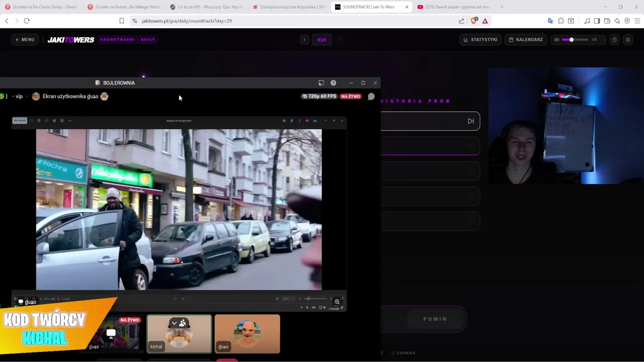The image size is (644, 362).
Task: Switch to the Dawid Jasper YouTube tab
Action: pyautogui.click(x=454, y=7)
